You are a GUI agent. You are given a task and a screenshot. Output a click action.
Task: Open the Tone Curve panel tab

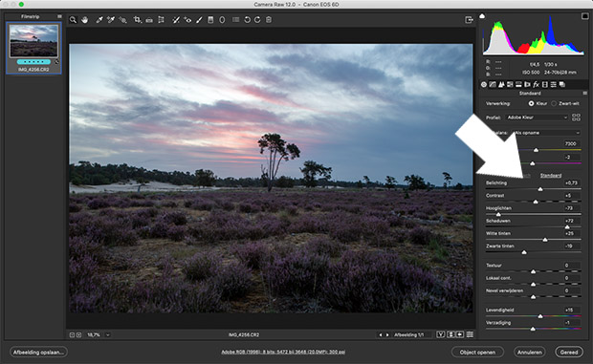(x=493, y=85)
